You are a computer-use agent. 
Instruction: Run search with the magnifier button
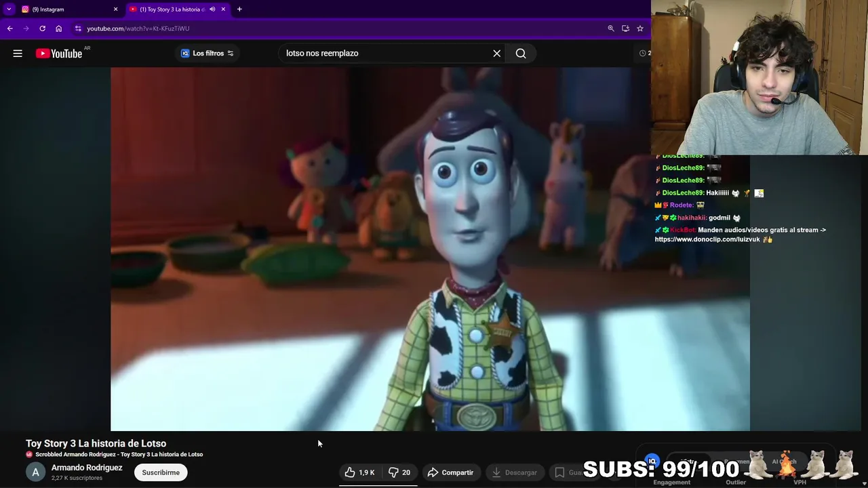coord(521,54)
